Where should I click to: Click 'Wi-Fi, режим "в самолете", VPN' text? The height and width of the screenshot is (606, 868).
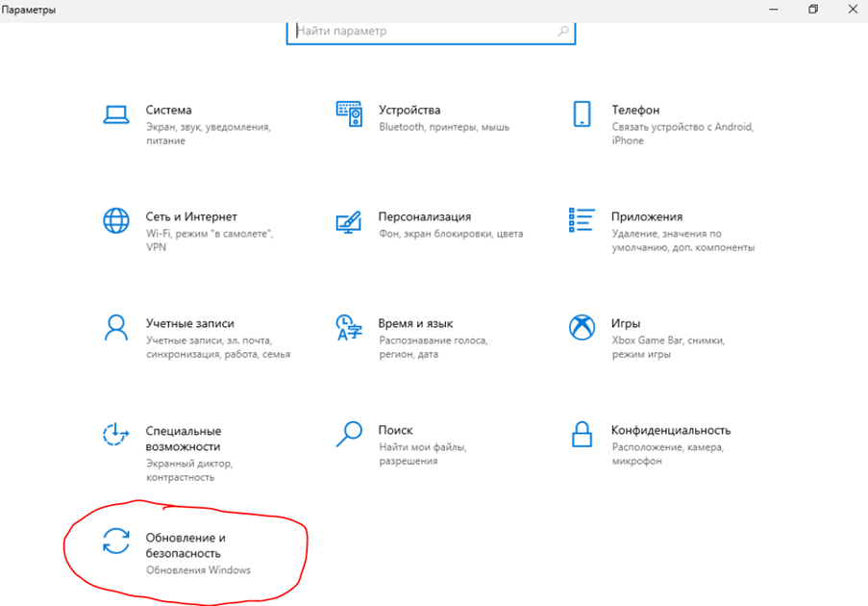210,240
